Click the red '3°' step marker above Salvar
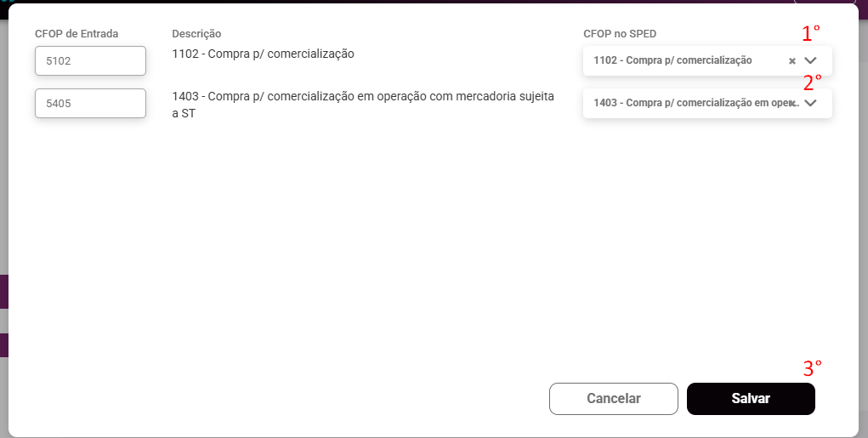The width and height of the screenshot is (868, 438). click(813, 368)
